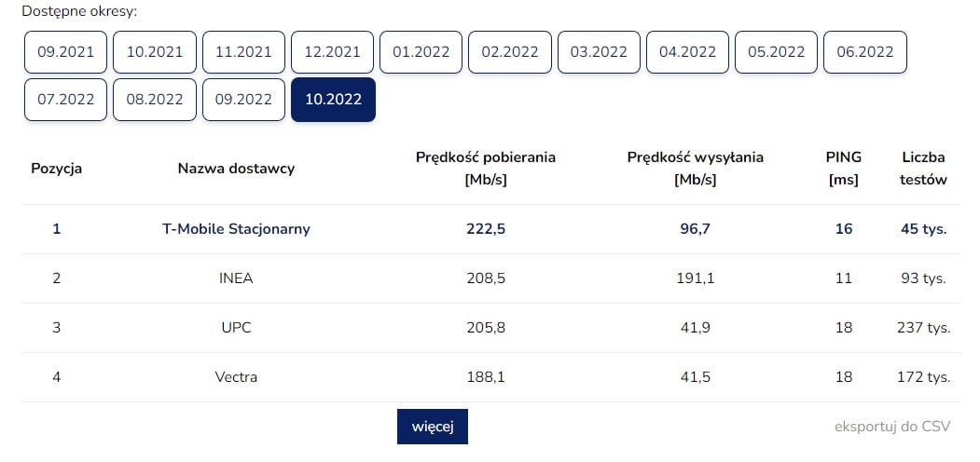
Task: Click the Vectra provider name
Action: point(236,377)
